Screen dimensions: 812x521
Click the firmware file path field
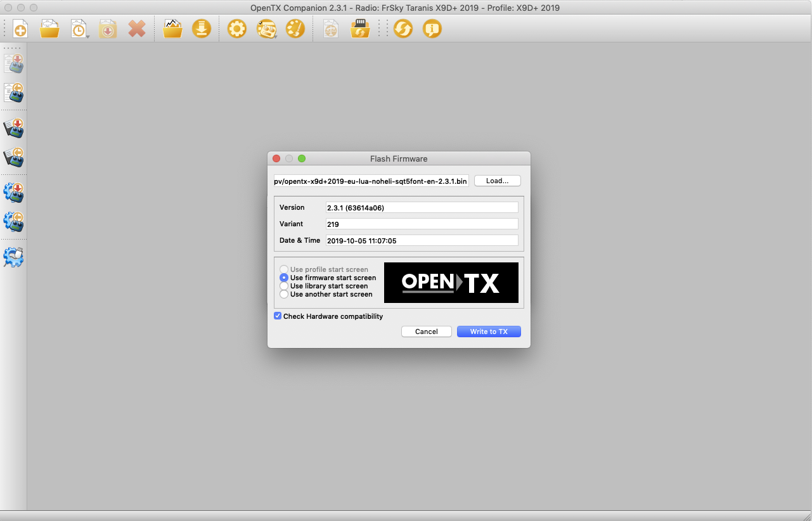(371, 181)
